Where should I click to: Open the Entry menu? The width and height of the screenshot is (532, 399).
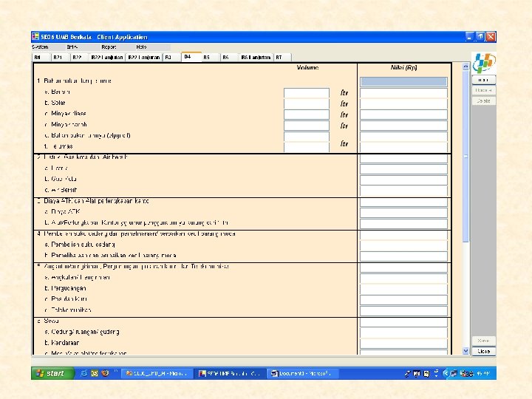tap(72, 47)
